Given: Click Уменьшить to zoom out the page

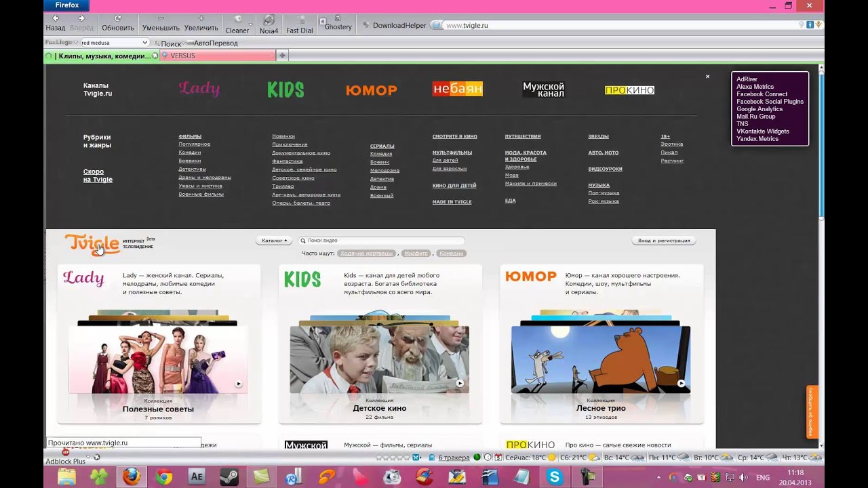Looking at the screenshot, I should click(161, 23).
